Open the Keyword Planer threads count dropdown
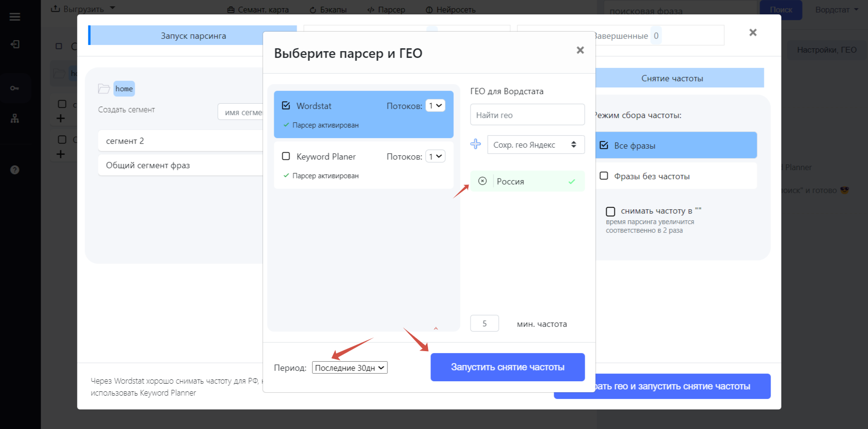The height and width of the screenshot is (429, 868). [435, 156]
